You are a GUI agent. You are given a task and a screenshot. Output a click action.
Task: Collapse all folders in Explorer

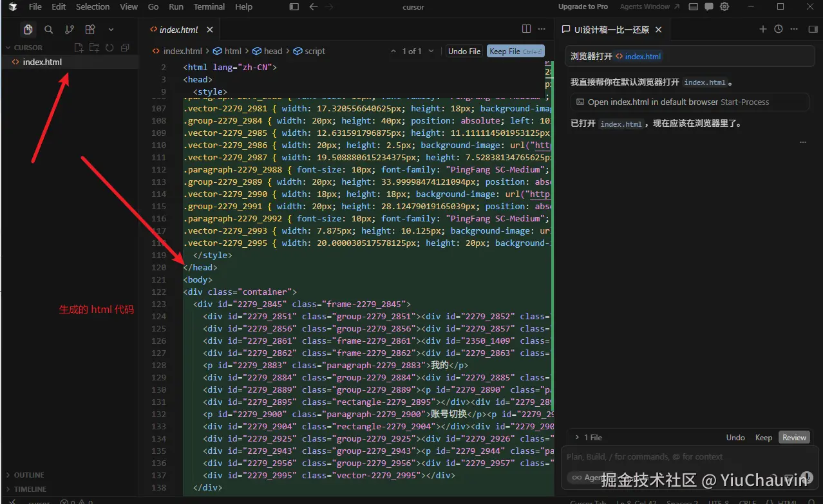coord(125,48)
